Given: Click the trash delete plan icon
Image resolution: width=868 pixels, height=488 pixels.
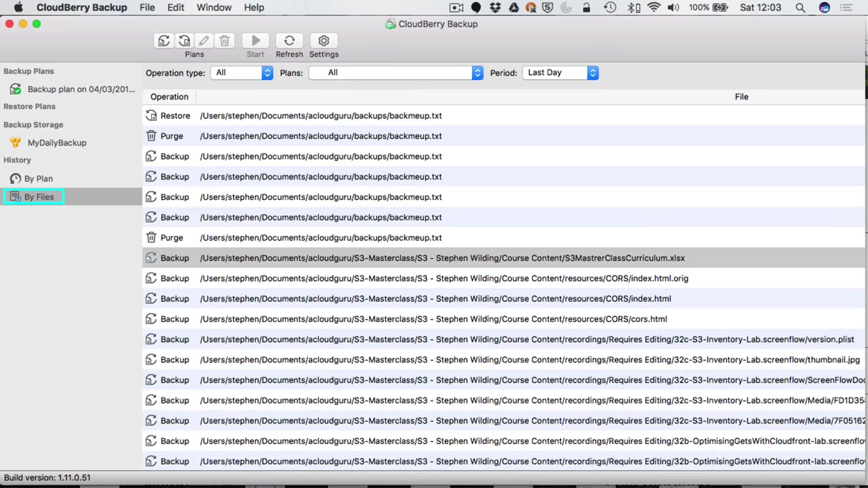Looking at the screenshot, I should coord(224,41).
